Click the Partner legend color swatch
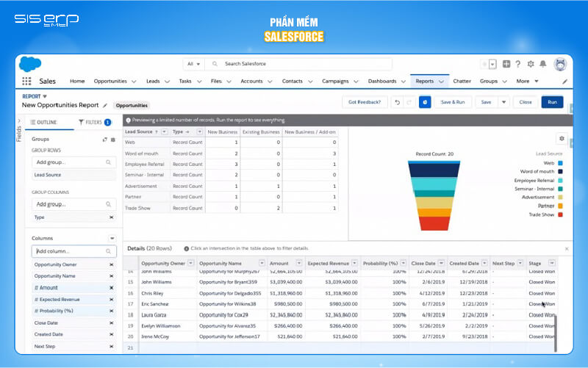This screenshot has width=588, height=368. (560, 206)
